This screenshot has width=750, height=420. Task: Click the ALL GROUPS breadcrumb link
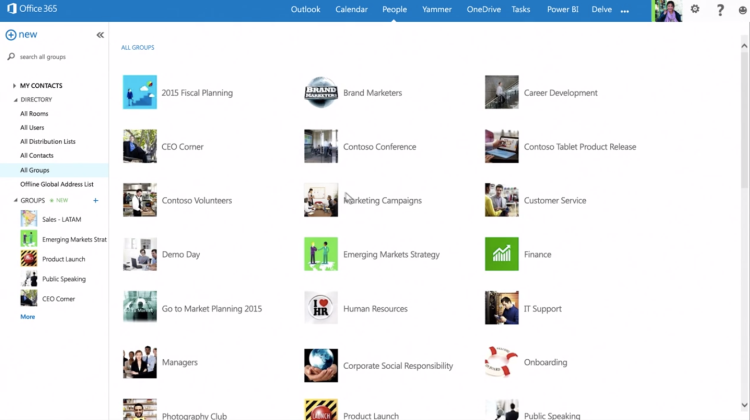(x=138, y=47)
